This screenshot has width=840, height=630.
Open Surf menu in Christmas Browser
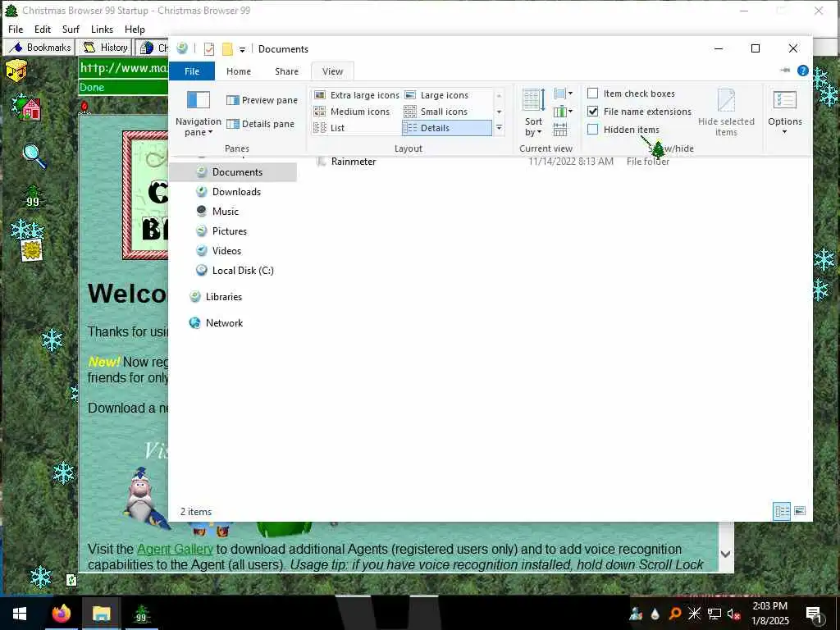tap(71, 30)
